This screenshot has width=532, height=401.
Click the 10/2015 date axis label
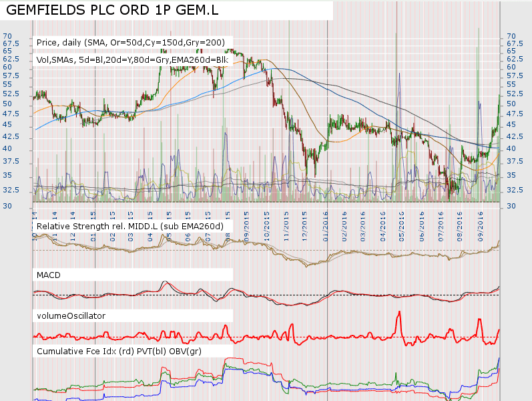tap(267, 227)
